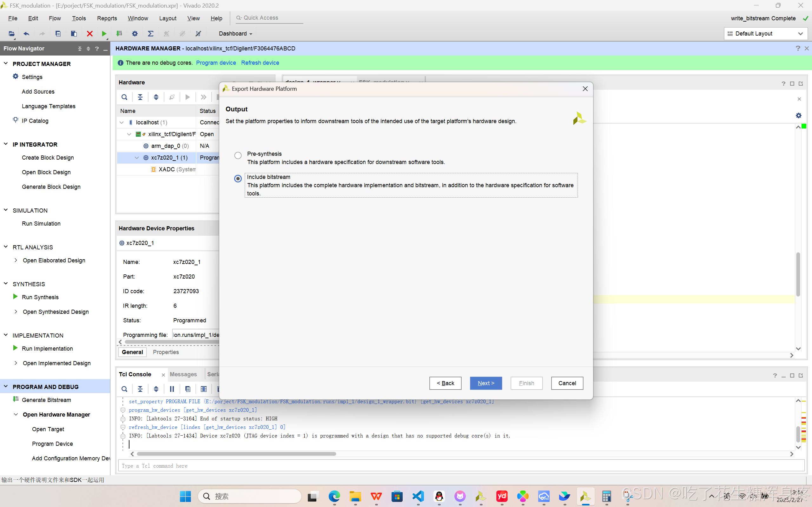Click the Tcl command input field

(461, 466)
